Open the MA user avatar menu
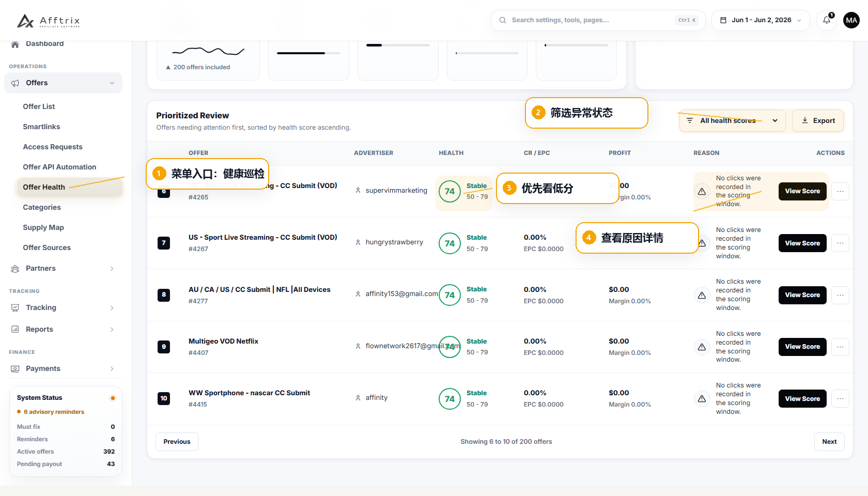Screen dimensions: 868x496 pyautogui.click(x=851, y=20)
